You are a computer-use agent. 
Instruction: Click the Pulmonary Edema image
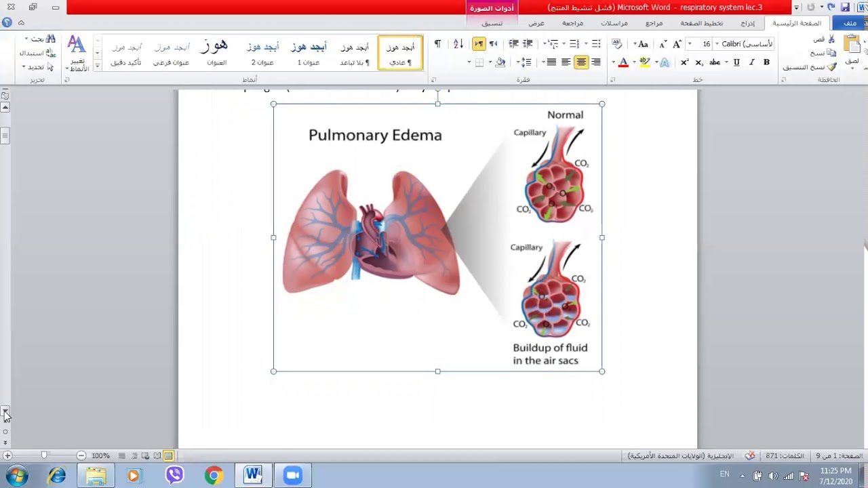(437, 237)
